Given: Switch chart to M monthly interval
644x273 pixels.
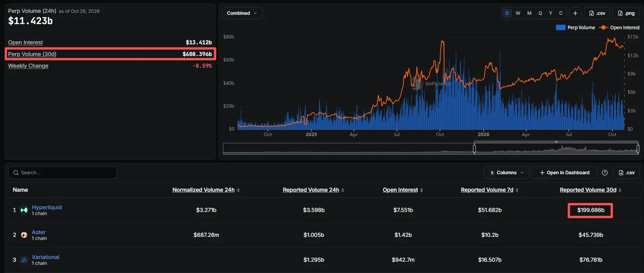Looking at the screenshot, I should [529, 13].
